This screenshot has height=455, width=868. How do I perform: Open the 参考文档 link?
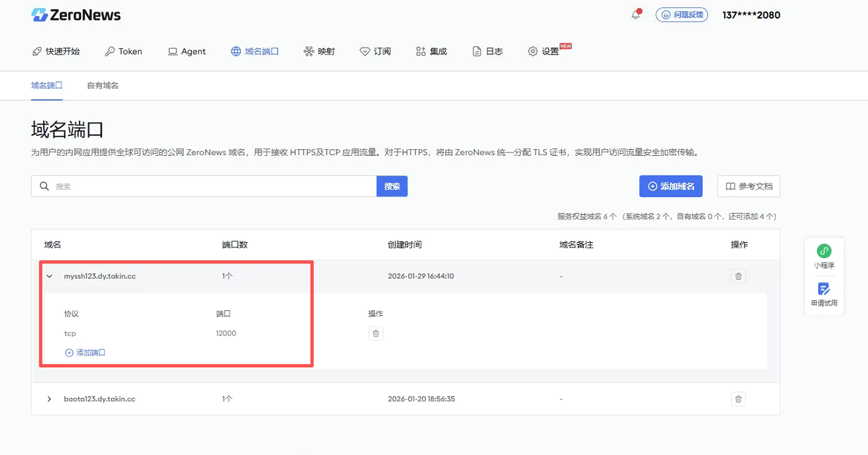coord(749,186)
